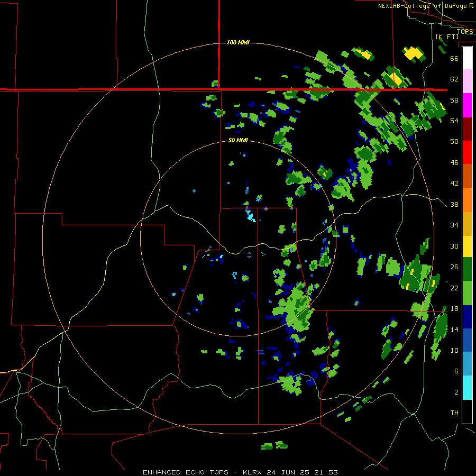Click the [K FT] units label
Viewport: 476px width, 476px height.
447,37
